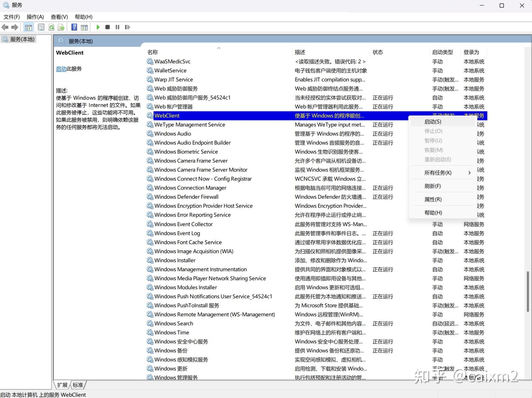Open the 查看(V) menu
Screen dimensions: 532x398
click(59, 17)
